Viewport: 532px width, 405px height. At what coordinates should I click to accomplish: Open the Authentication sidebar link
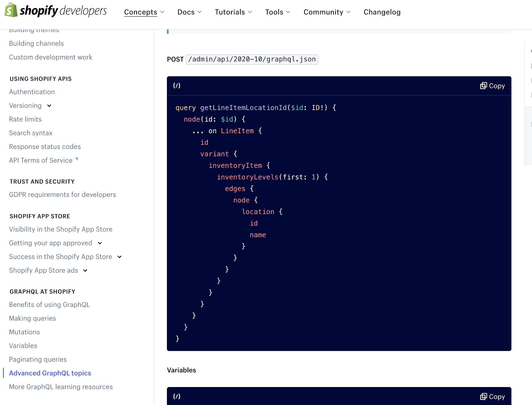32,92
